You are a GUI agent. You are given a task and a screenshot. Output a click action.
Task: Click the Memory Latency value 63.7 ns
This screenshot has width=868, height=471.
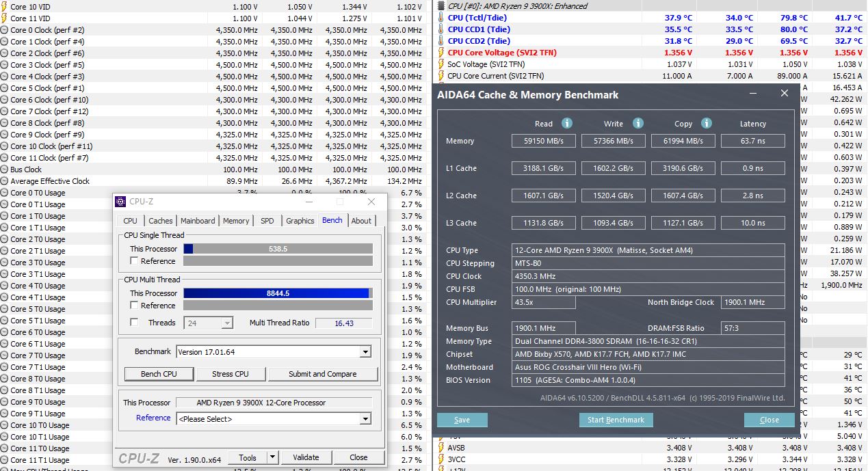[x=752, y=141]
